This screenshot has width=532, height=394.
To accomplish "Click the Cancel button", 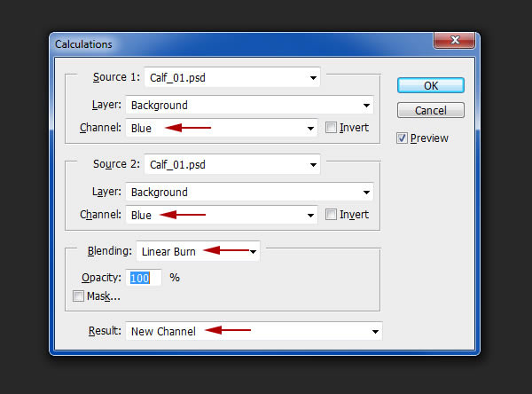I will coord(431,110).
